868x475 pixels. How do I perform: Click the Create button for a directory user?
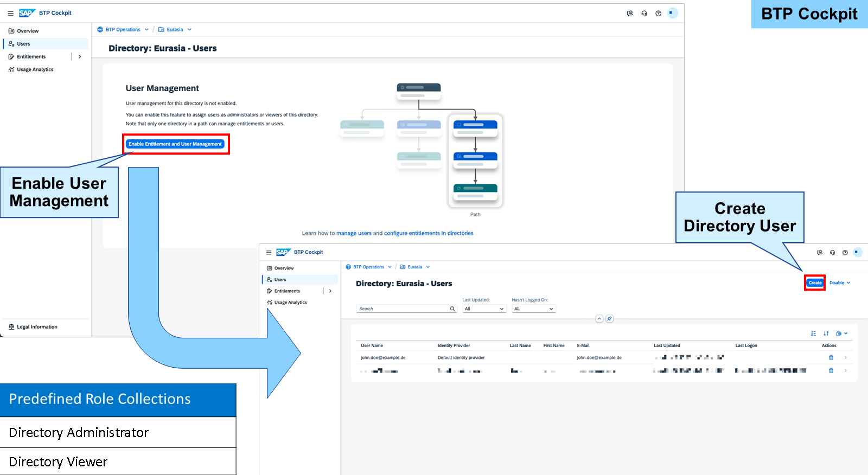click(815, 283)
